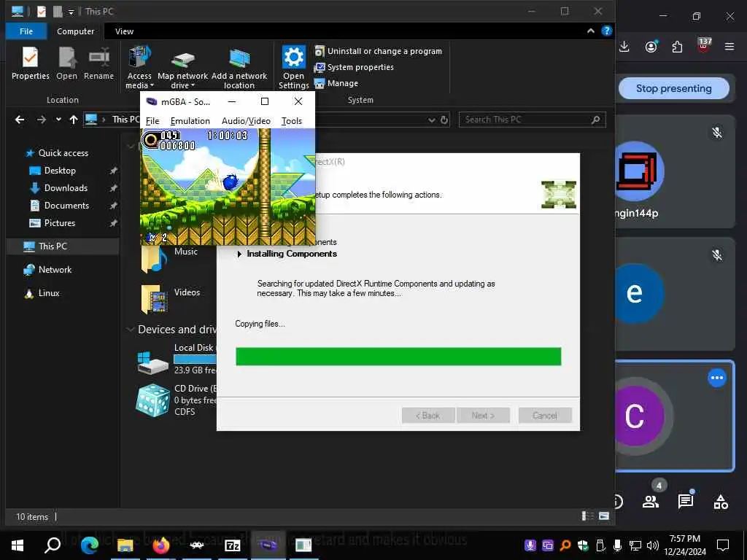Open more options on participant C tile
Image resolution: width=747 pixels, height=560 pixels.
click(717, 378)
